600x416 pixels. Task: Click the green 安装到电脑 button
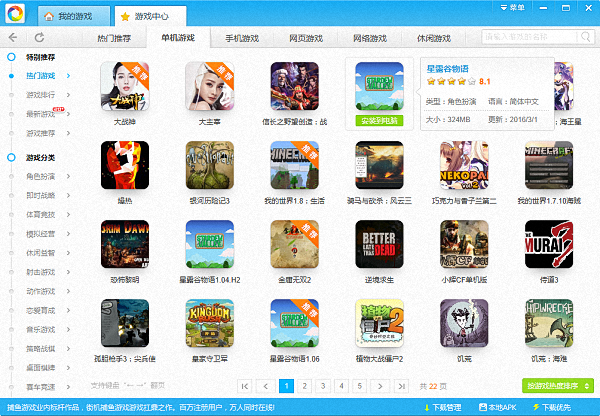point(379,120)
